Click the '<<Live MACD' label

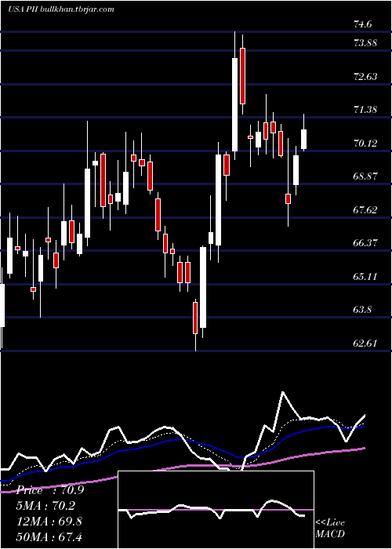(330, 529)
